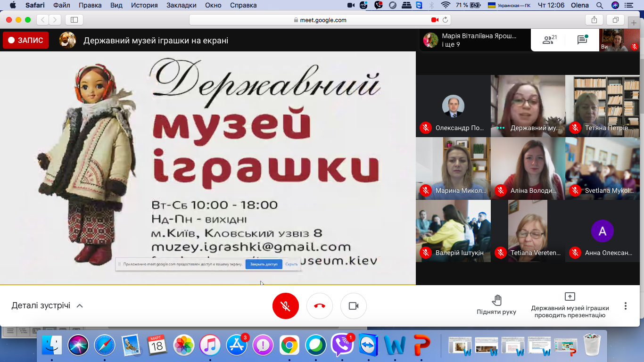Screen dimensions: 644x362
Task: Click the presentation status icon
Action: tap(570, 296)
